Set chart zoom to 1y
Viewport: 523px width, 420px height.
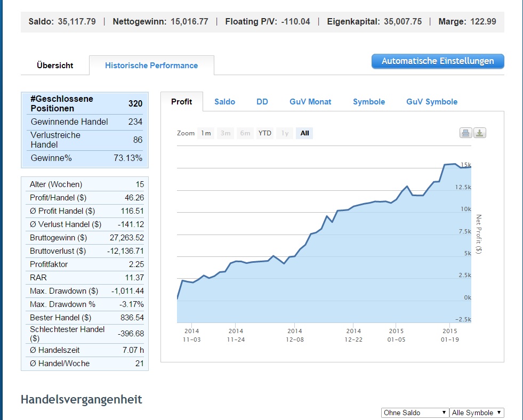click(285, 133)
